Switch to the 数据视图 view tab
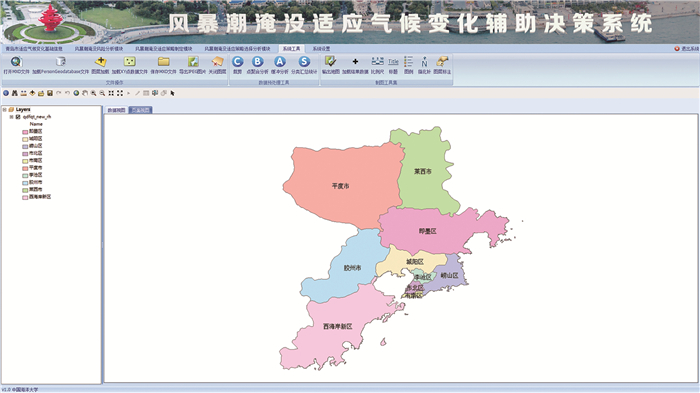The width and height of the screenshot is (700, 393). 117,110
